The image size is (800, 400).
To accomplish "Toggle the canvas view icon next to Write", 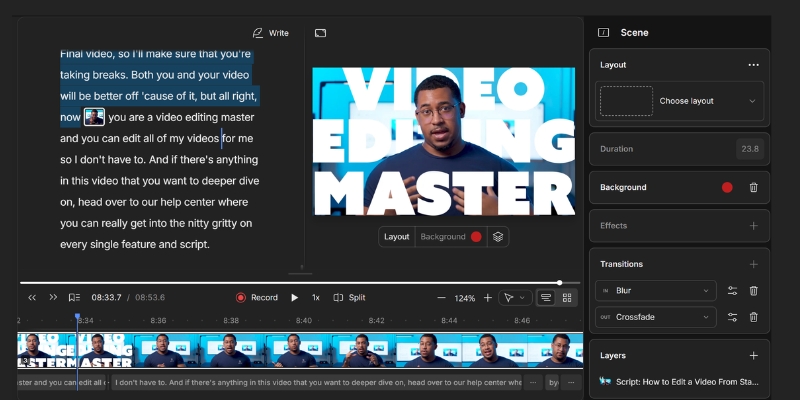I will coord(320,33).
